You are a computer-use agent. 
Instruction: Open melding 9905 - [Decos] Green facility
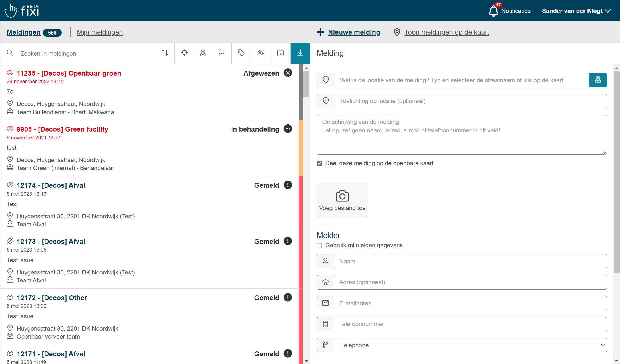pyautogui.click(x=62, y=129)
